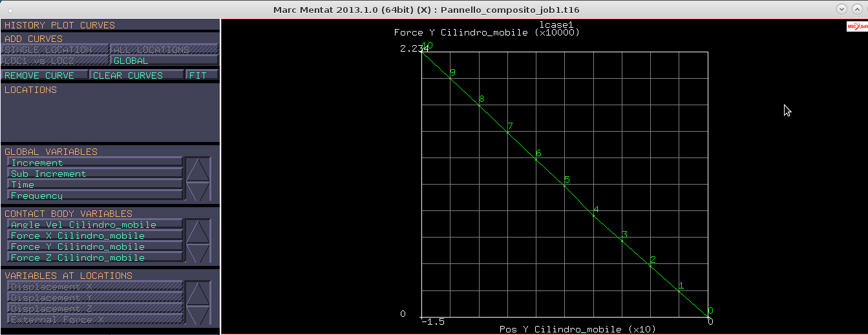Select the Increment global variable
The height and width of the screenshot is (335, 868).
pyautogui.click(x=95, y=163)
